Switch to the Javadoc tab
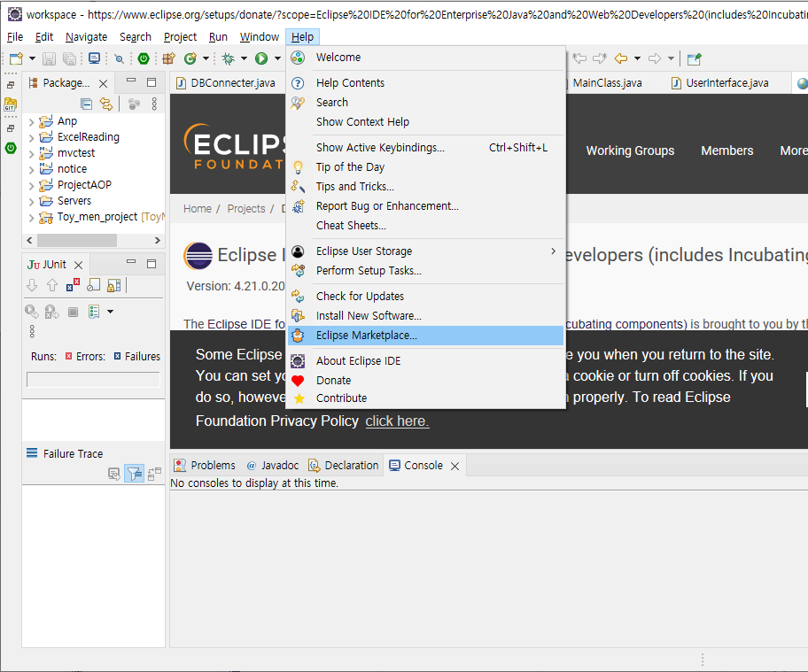Viewport: 808px width, 672px height. click(273, 466)
